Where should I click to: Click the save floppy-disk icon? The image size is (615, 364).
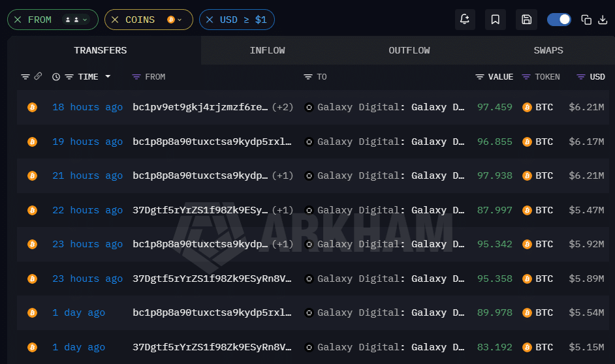[x=526, y=19]
